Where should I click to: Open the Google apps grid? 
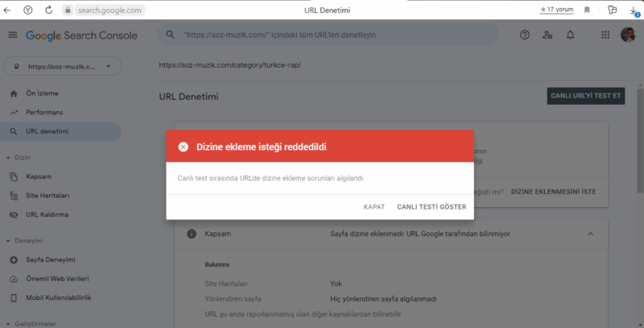coord(605,35)
